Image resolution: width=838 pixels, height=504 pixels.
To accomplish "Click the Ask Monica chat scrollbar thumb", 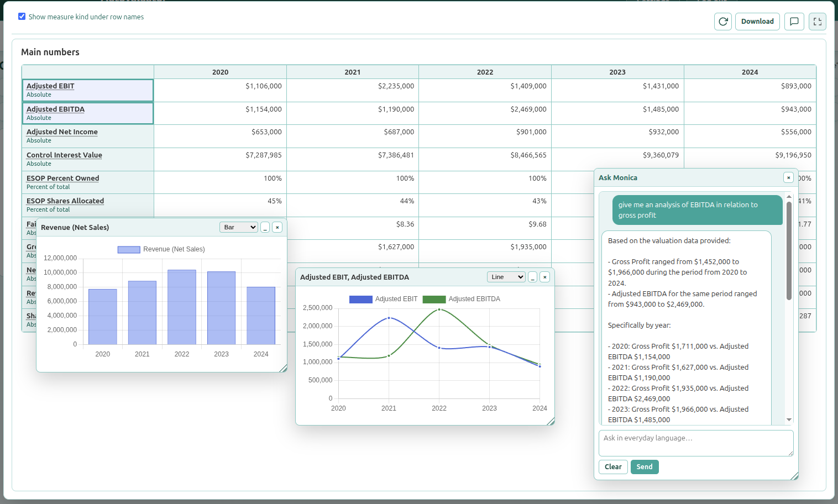I will click(789, 251).
